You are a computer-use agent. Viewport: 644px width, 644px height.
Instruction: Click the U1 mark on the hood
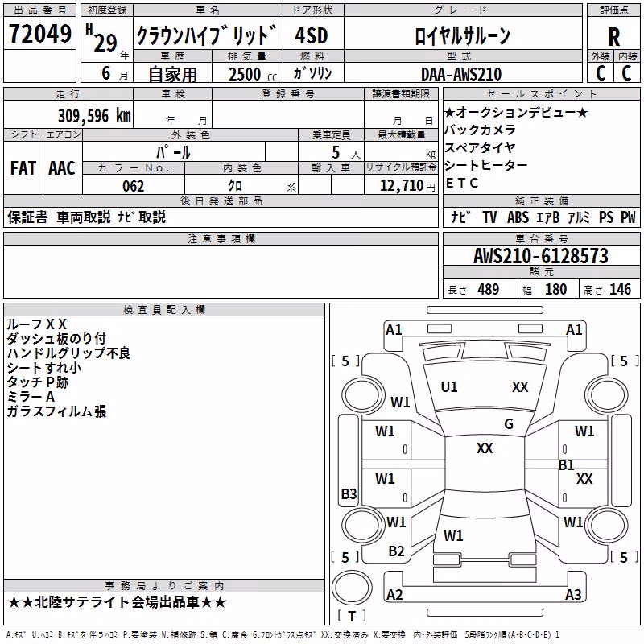(449, 387)
